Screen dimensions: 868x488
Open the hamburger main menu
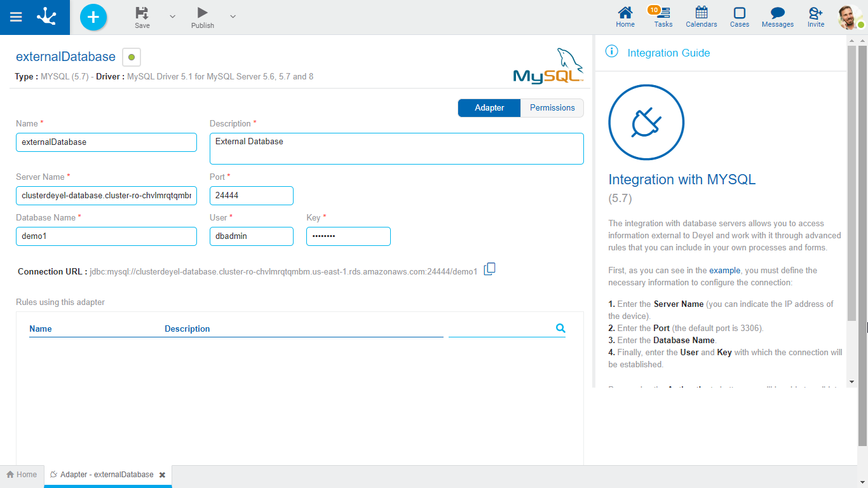click(17, 17)
